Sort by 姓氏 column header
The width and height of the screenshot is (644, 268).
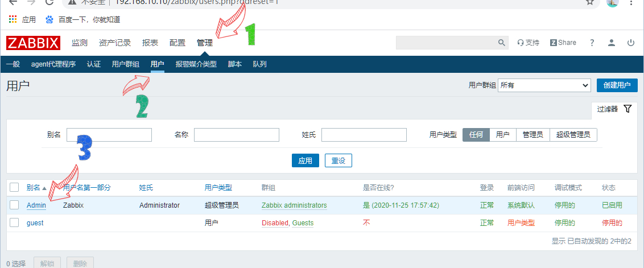coord(146,187)
